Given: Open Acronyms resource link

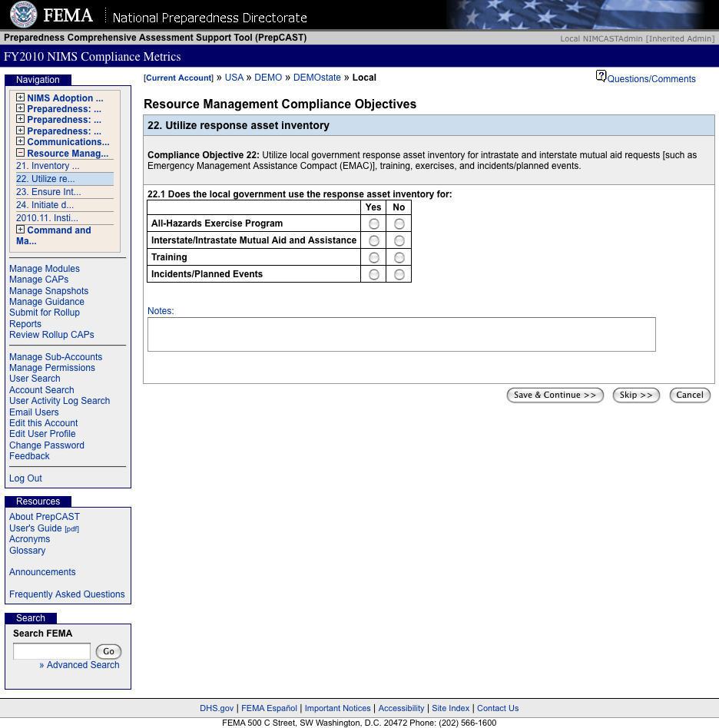Looking at the screenshot, I should 29,539.
